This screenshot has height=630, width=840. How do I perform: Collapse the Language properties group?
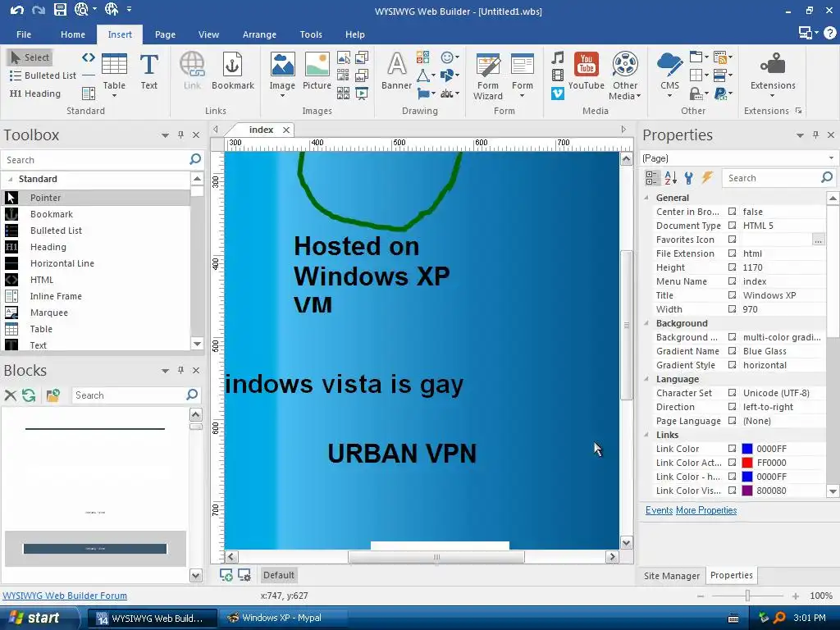coord(646,379)
